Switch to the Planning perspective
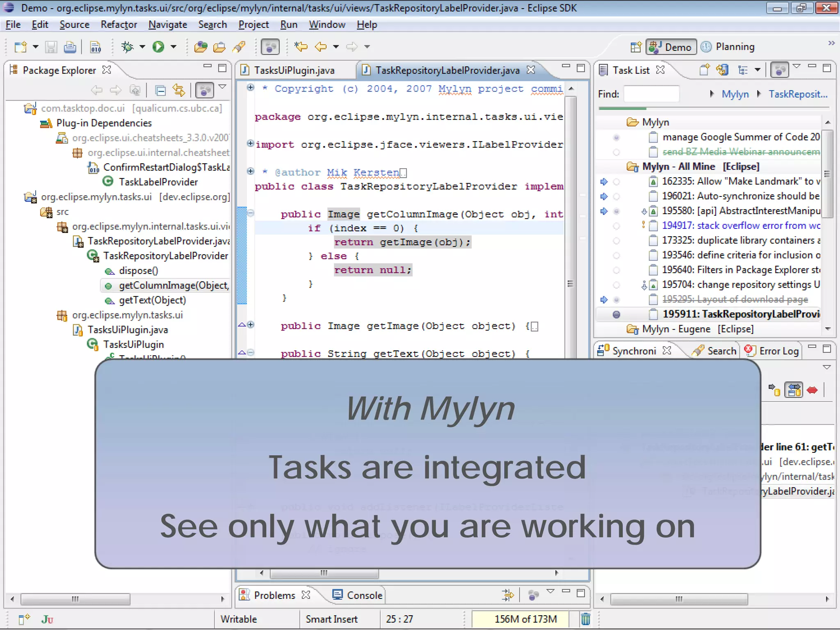 (x=728, y=47)
